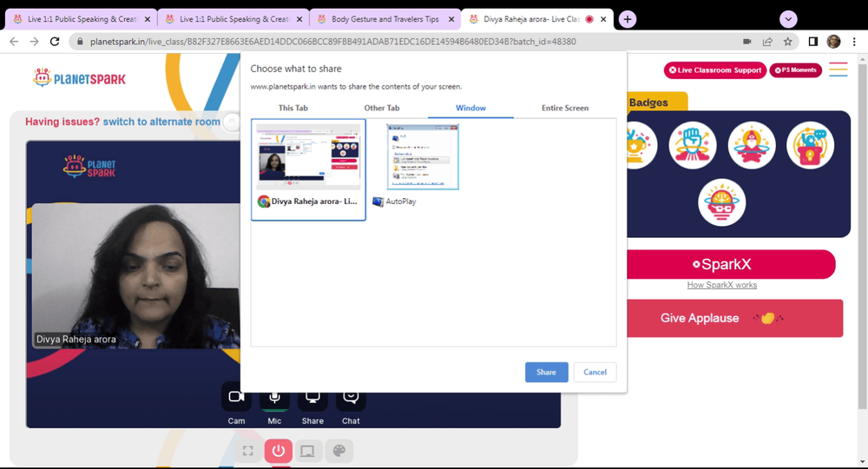This screenshot has height=469, width=868.
Task: Click the raised fist badge icon
Action: point(692,145)
